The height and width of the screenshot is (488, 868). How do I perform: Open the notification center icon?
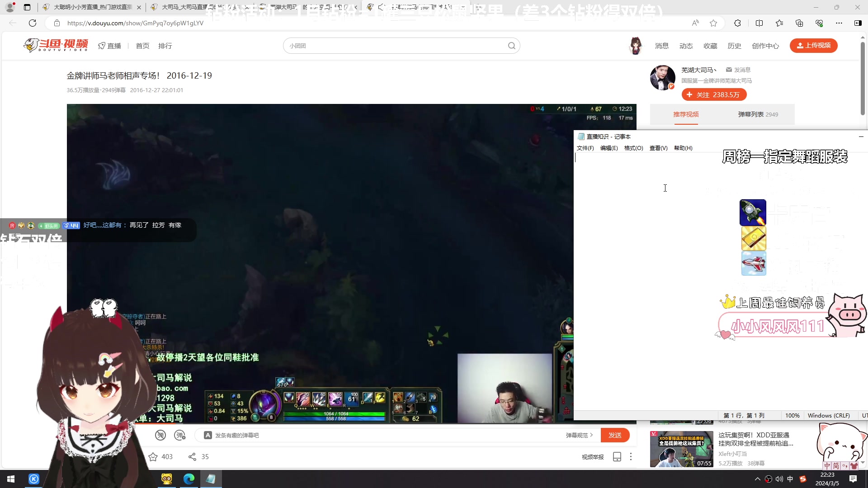pos(853,479)
